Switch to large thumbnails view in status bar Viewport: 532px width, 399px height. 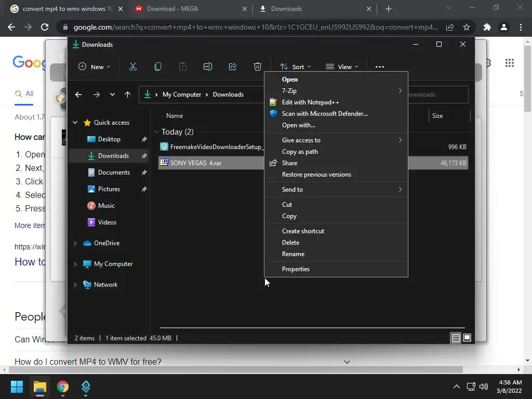tap(467, 338)
